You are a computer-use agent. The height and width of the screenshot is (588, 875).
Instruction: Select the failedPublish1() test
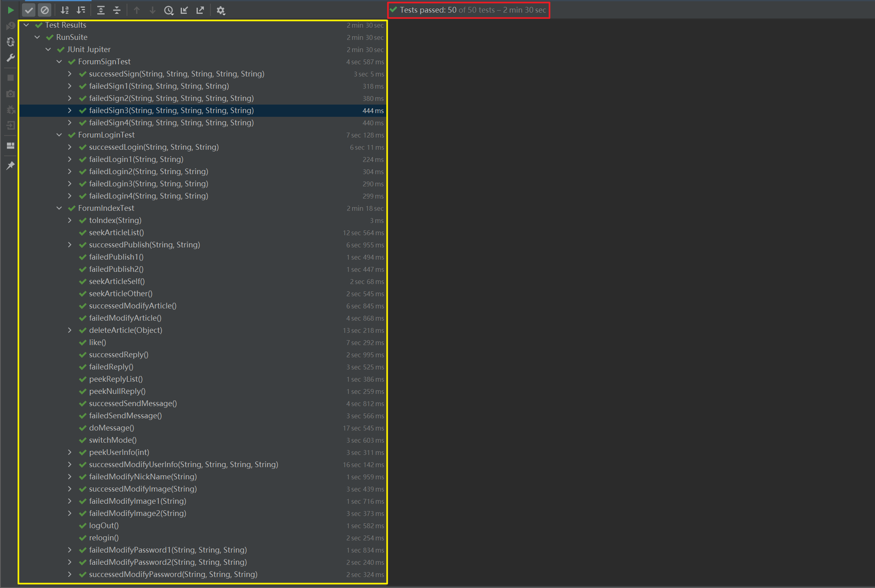pos(203,257)
